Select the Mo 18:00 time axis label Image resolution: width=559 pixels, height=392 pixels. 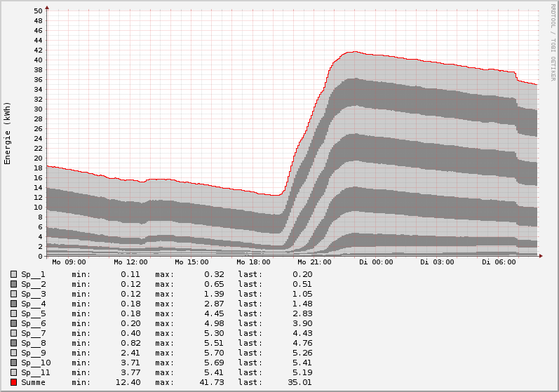[252, 262]
